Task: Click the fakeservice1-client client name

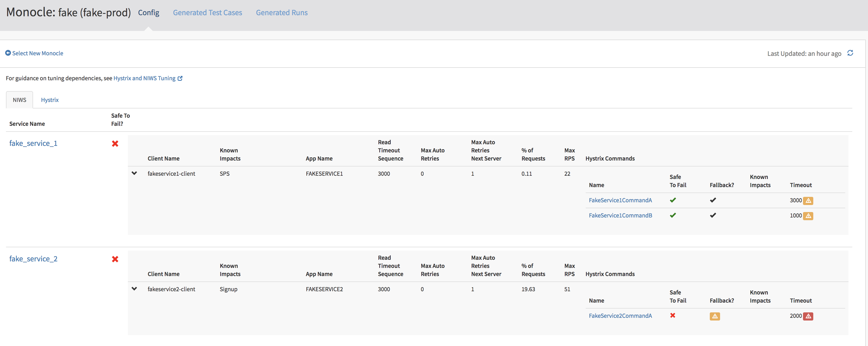Action: point(171,174)
